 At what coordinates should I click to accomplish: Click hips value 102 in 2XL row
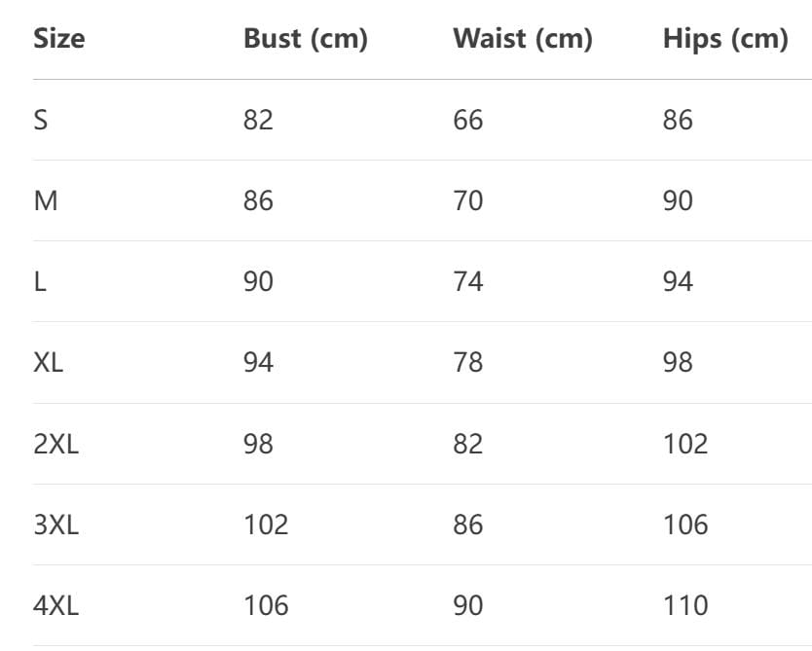[685, 444]
